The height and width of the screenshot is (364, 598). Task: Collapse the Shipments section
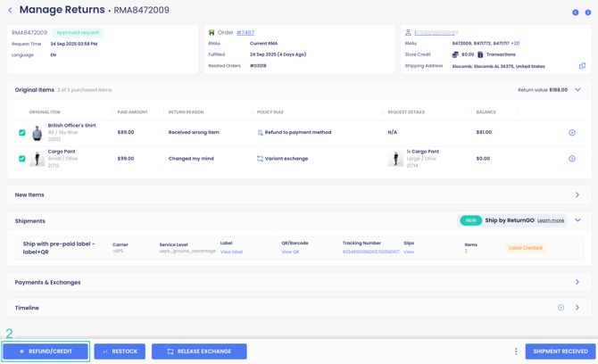[577, 220]
